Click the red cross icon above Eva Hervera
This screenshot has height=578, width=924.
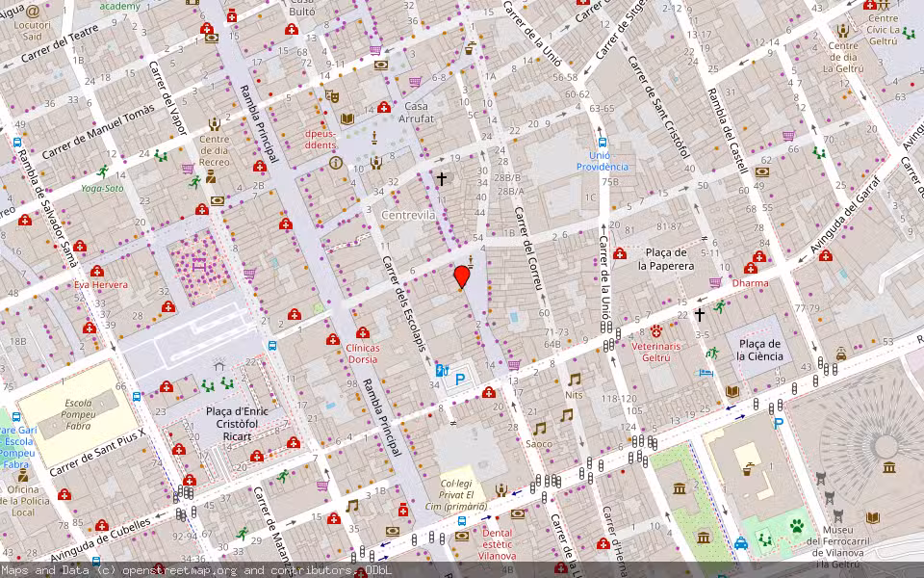click(96, 271)
